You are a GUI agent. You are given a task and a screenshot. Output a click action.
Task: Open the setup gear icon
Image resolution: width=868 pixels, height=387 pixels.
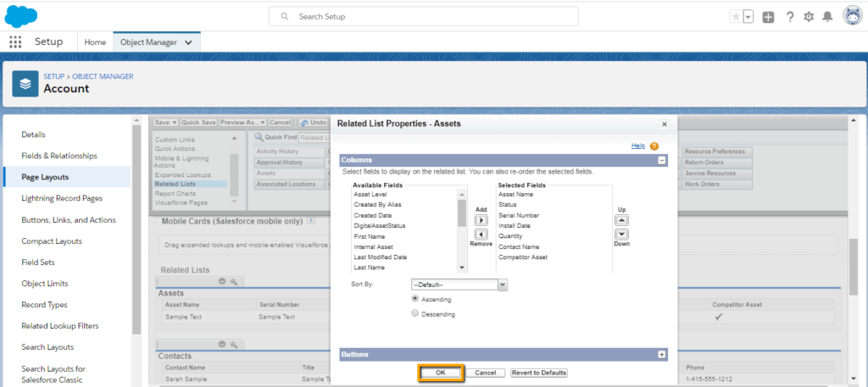(809, 17)
